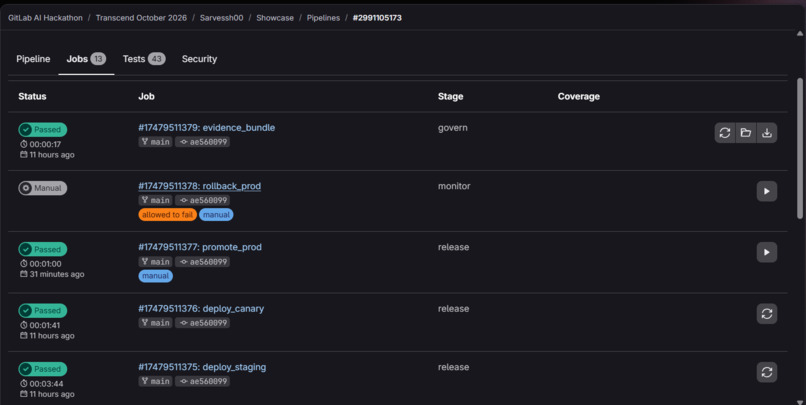
Task: Click commit ae560099 on deploy_canary row
Action: (x=203, y=323)
